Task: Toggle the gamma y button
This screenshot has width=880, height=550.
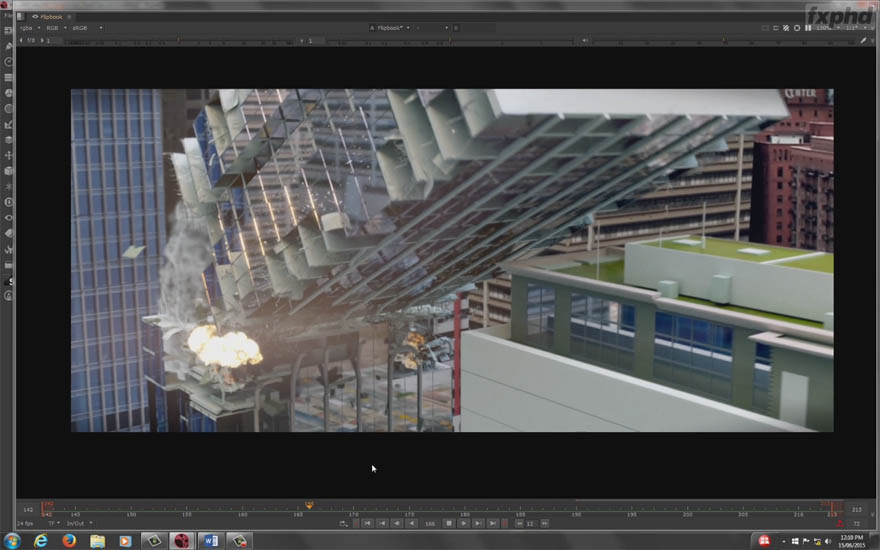Action: point(302,40)
